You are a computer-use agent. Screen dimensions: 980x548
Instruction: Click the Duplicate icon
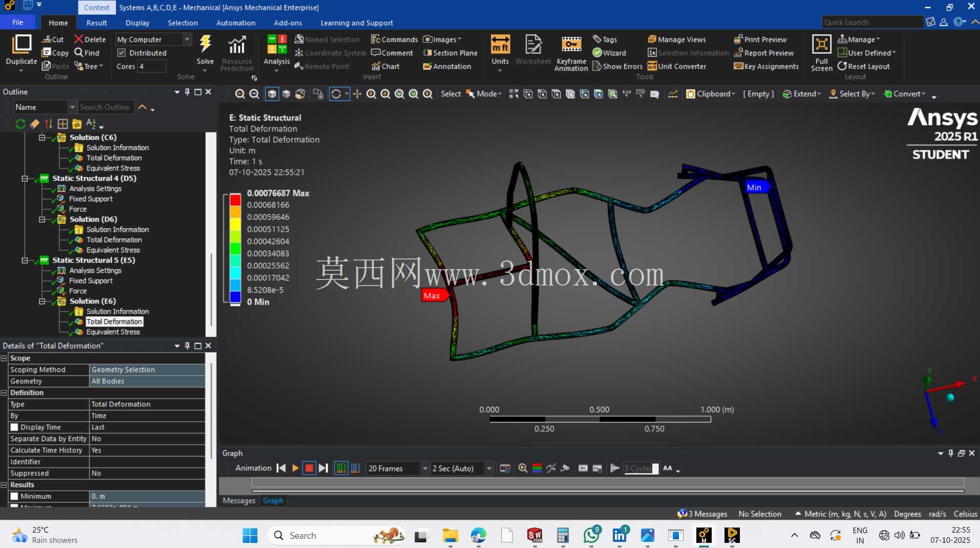pos(22,45)
